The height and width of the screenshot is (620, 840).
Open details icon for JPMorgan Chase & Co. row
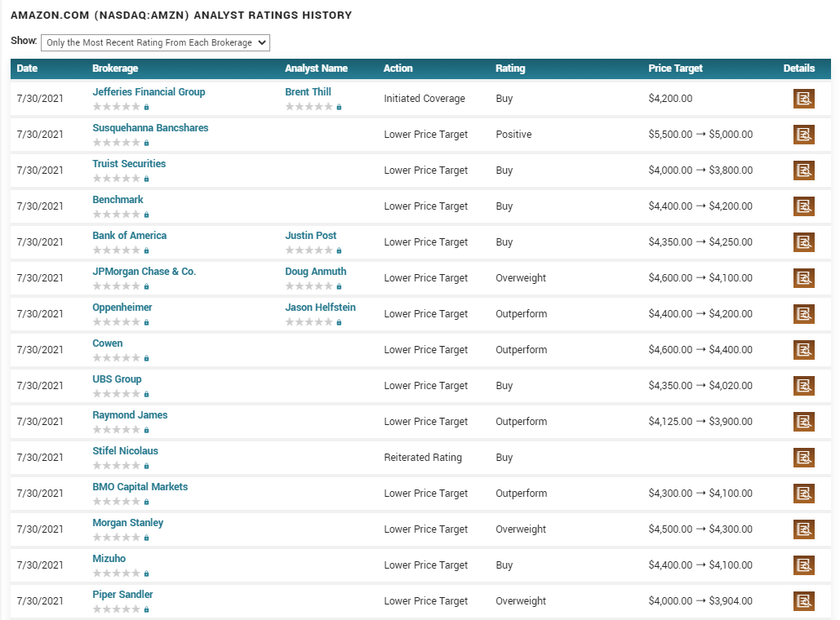(x=803, y=278)
